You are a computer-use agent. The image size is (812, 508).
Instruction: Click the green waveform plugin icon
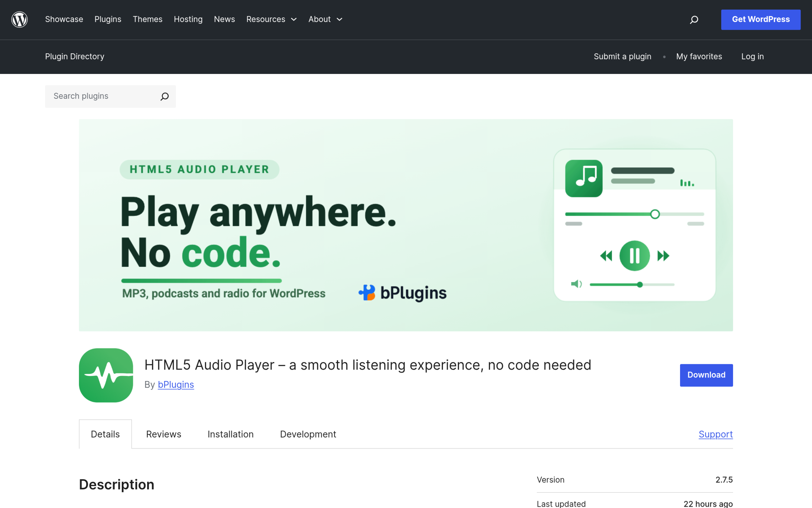tap(106, 375)
